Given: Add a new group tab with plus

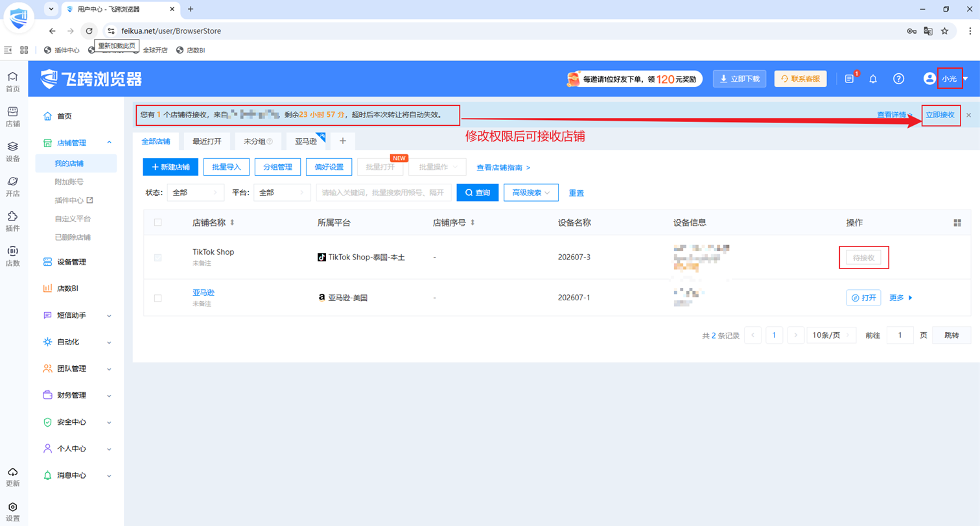Looking at the screenshot, I should click(x=343, y=141).
